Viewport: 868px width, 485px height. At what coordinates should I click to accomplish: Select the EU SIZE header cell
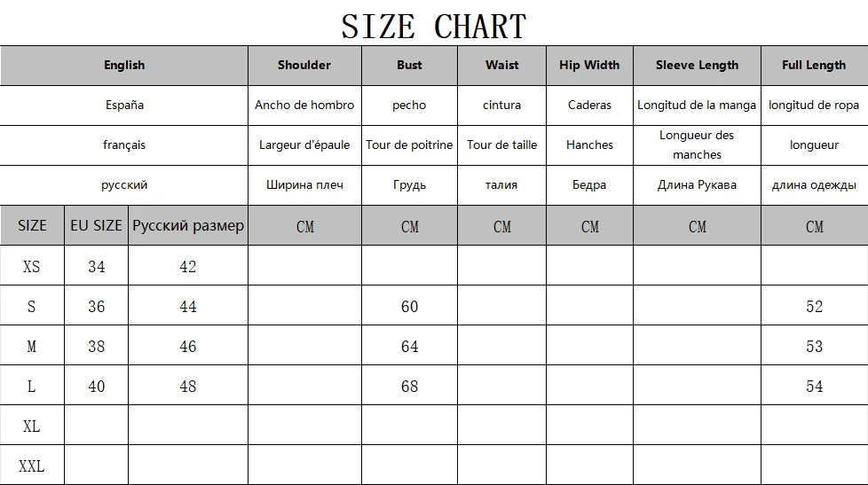point(96,225)
